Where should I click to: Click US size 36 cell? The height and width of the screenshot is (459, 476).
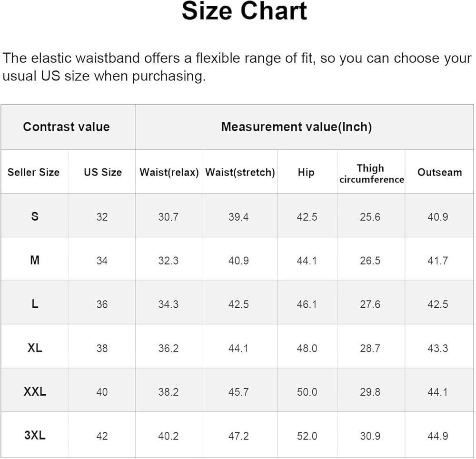[102, 304]
